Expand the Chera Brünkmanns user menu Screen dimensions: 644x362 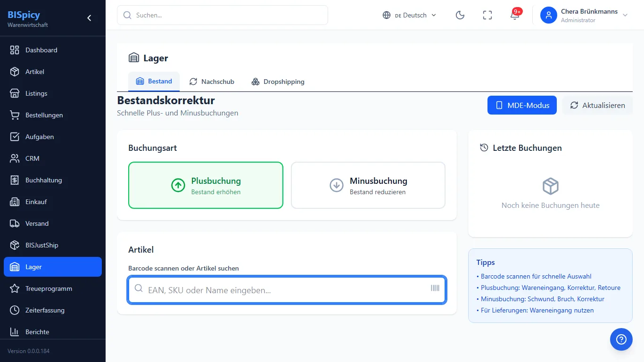pos(585,15)
